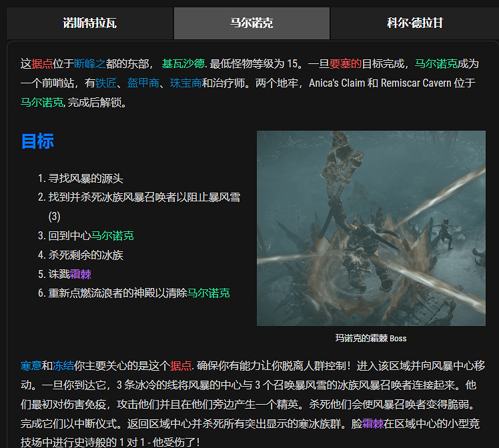Open the 科尔·德拉甘 tab
This screenshot has height=448, width=499.
[415, 23]
